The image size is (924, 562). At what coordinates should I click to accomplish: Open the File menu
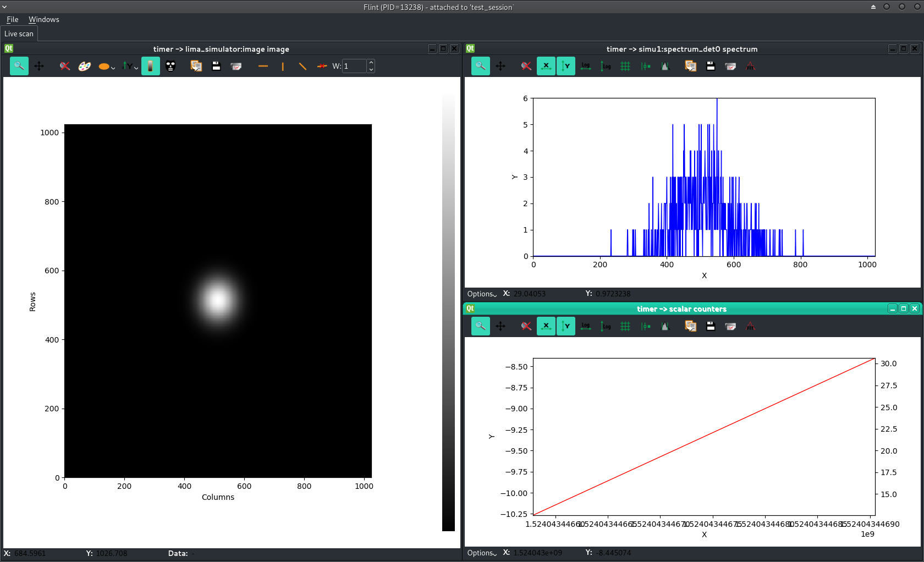coord(13,19)
